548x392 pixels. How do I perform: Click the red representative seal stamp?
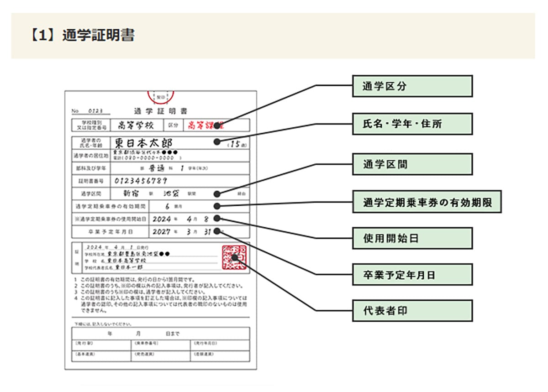point(234,258)
